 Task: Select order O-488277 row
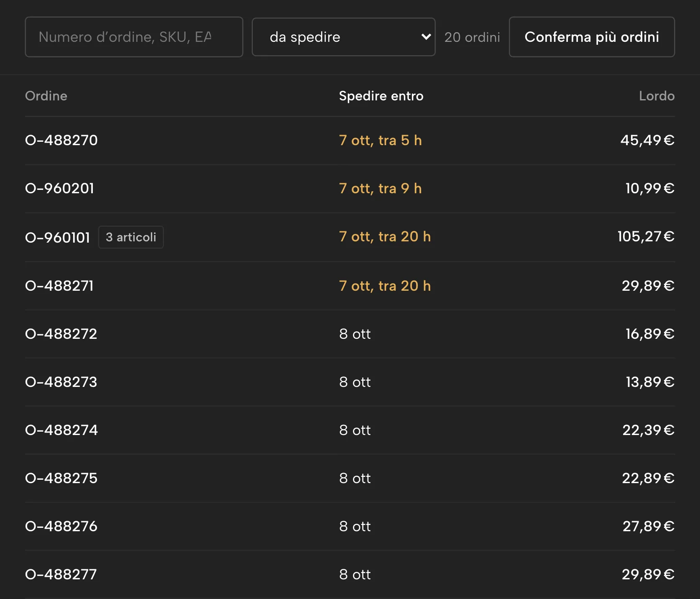(350, 574)
